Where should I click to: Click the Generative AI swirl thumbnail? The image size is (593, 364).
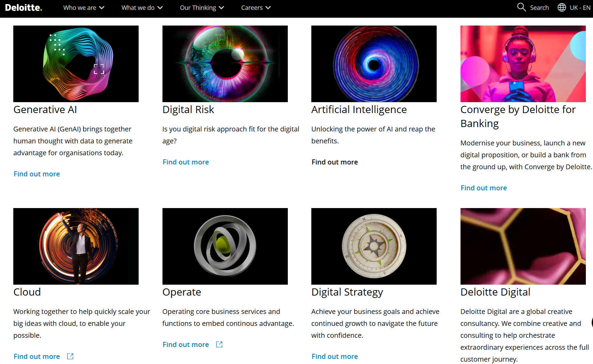click(76, 64)
